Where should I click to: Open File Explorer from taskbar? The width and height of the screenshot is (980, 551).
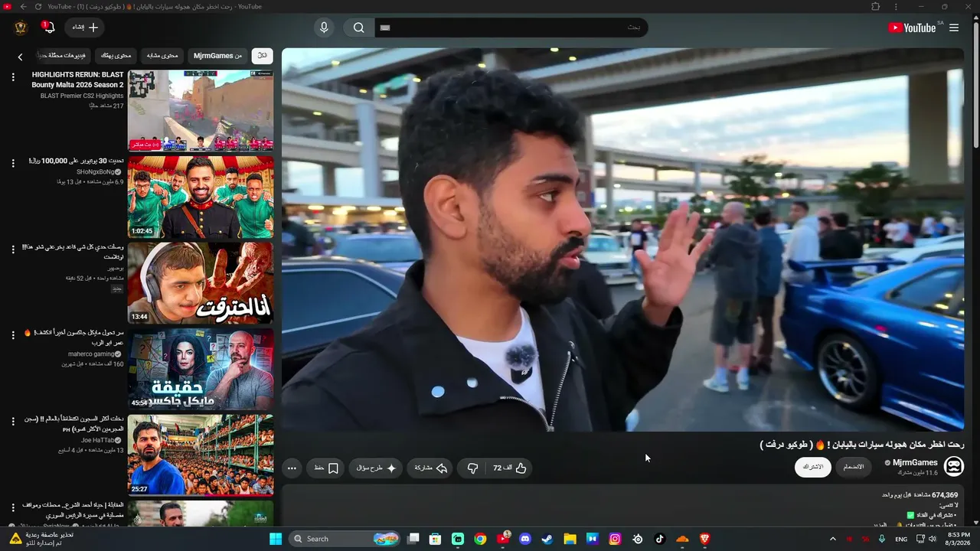[x=570, y=539]
